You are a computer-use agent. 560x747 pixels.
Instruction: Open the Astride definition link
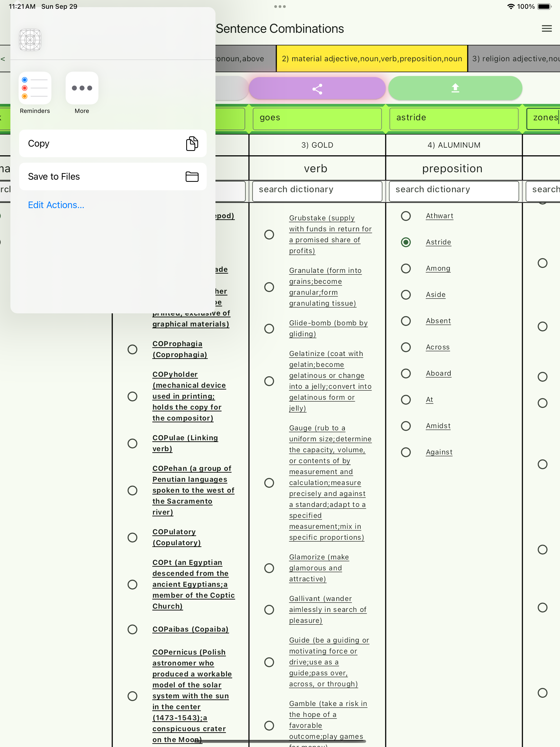click(438, 242)
